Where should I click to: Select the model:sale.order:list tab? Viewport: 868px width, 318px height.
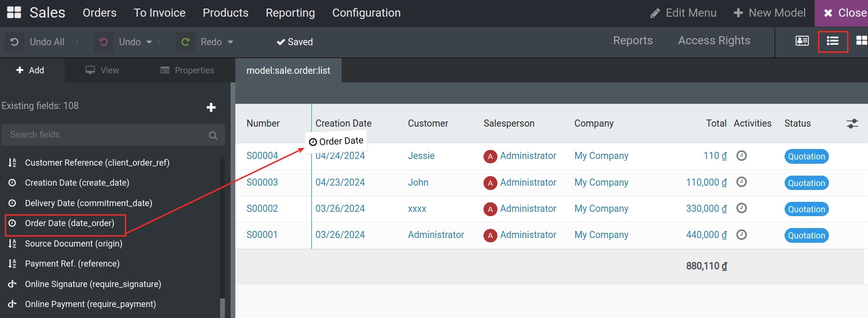(288, 70)
